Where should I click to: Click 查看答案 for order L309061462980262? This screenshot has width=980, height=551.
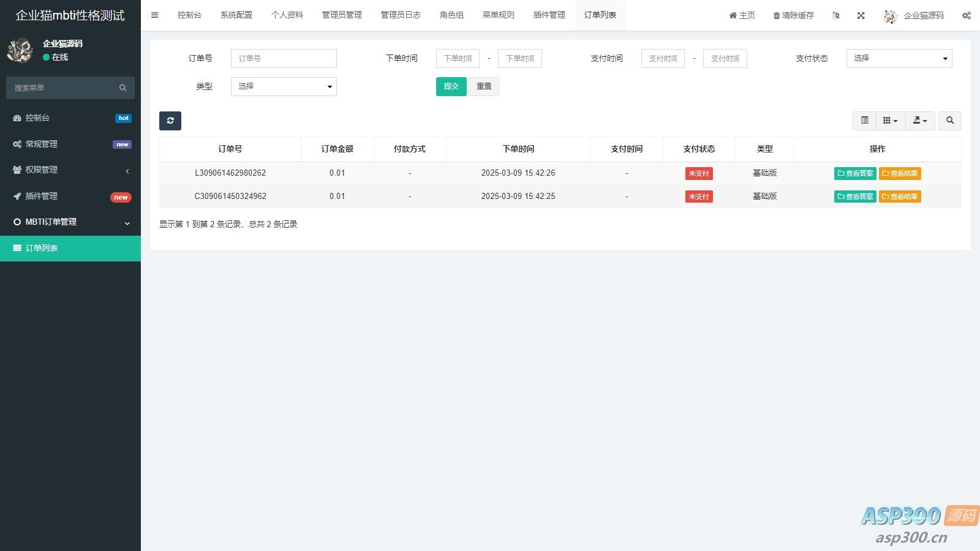point(854,173)
